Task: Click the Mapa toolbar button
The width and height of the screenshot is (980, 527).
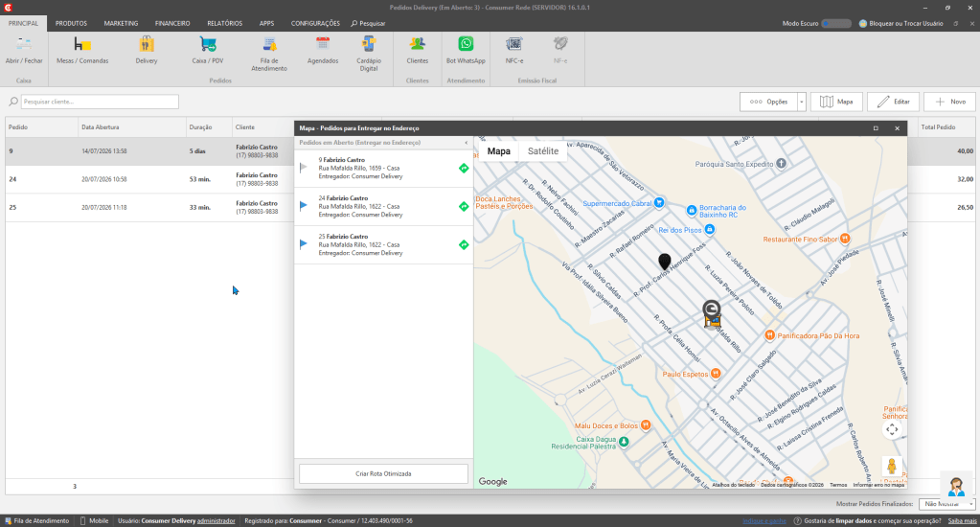Action: click(x=837, y=102)
